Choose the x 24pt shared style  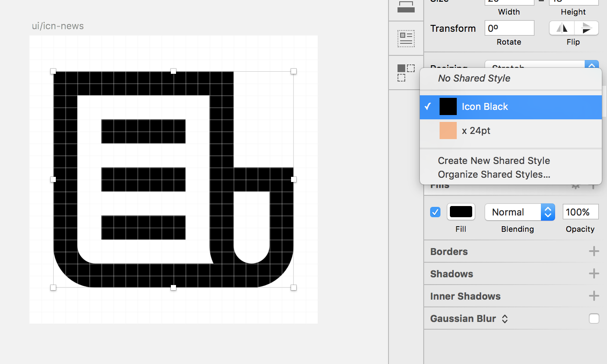point(476,130)
